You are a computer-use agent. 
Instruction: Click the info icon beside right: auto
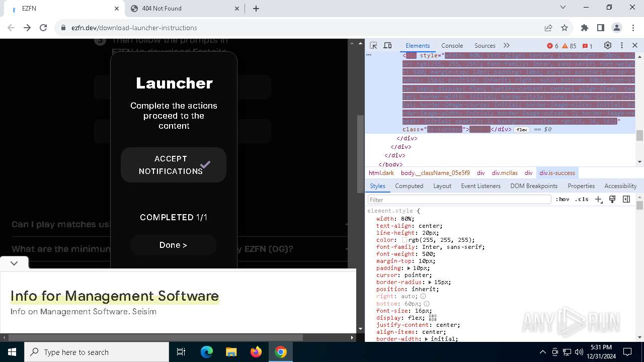coord(423,297)
